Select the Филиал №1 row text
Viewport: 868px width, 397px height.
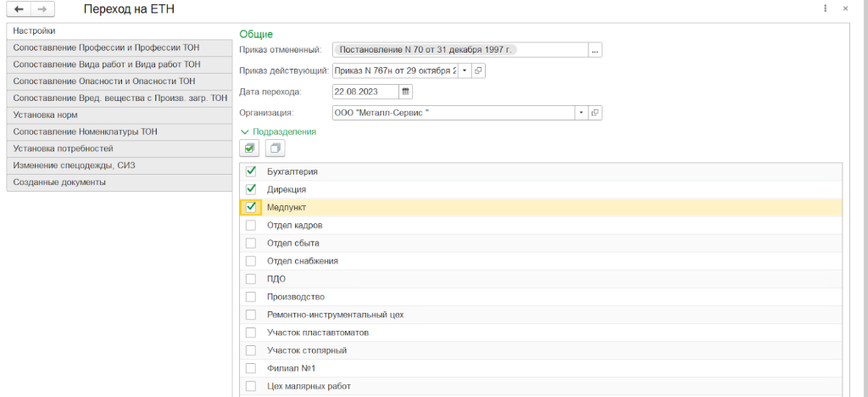coord(291,368)
